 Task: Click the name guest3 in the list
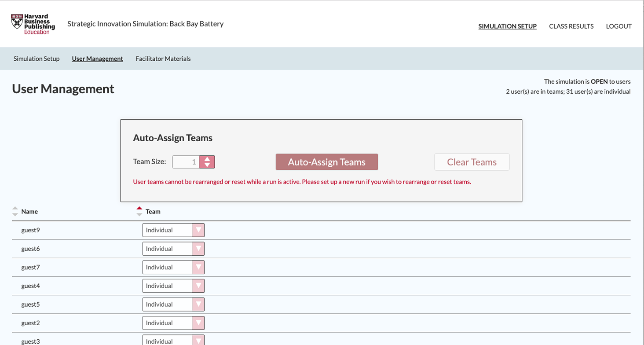(x=31, y=341)
